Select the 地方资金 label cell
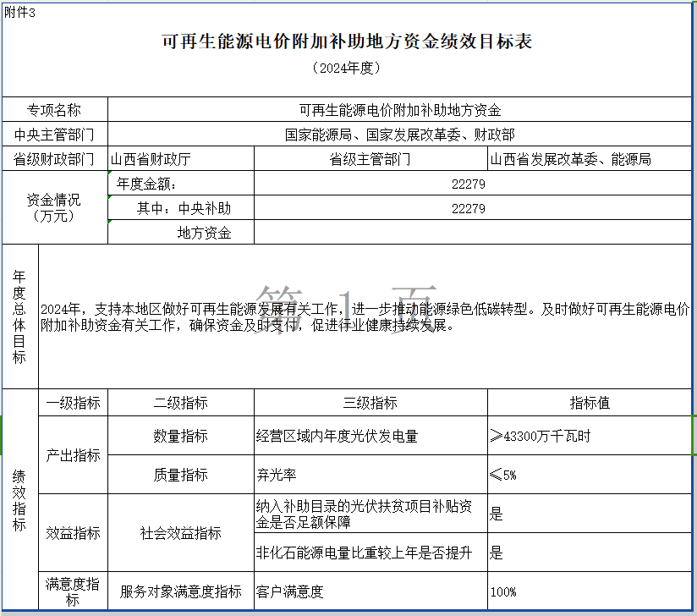This screenshot has width=697, height=616. tap(180, 233)
